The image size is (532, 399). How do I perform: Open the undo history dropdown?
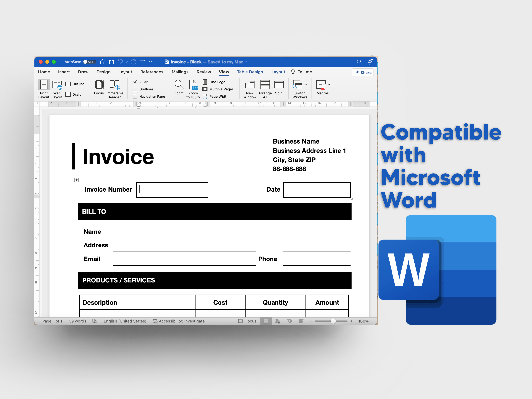point(127,62)
